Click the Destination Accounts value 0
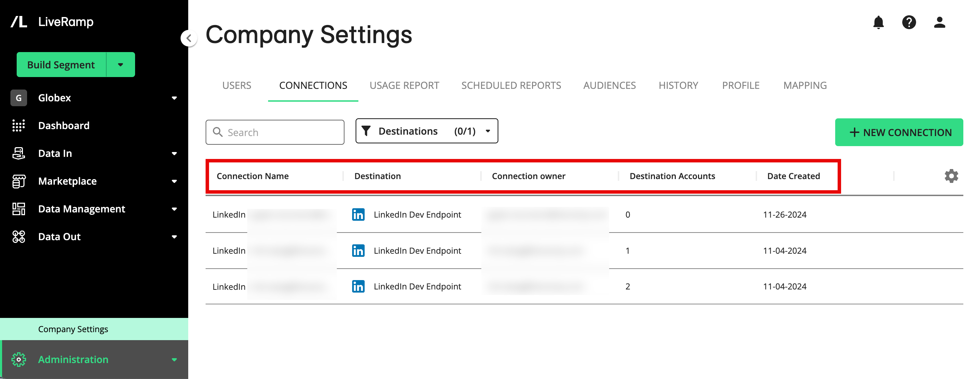Screen dimensions: 980x379 pyautogui.click(x=627, y=215)
